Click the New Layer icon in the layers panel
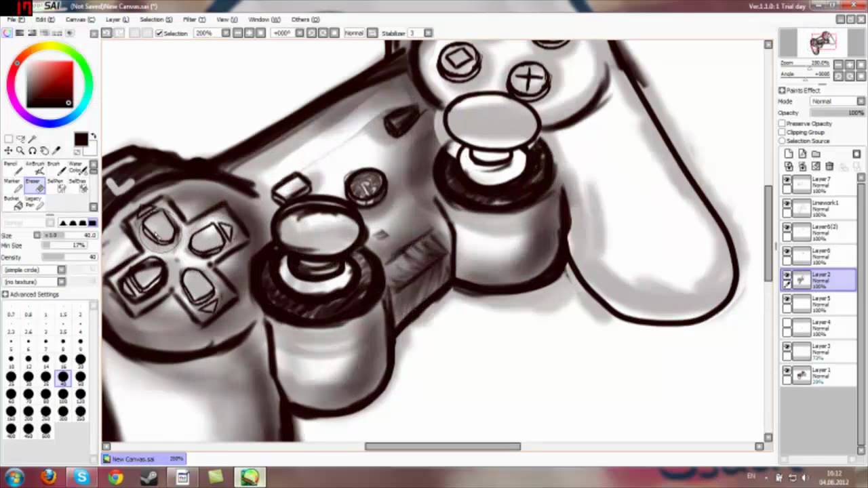Image resolution: width=868 pixels, height=488 pixels. click(x=788, y=154)
